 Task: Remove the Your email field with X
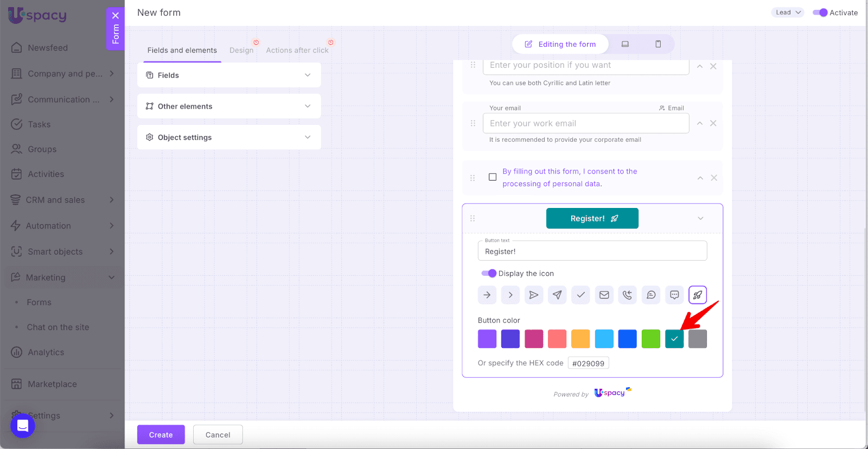pos(713,123)
